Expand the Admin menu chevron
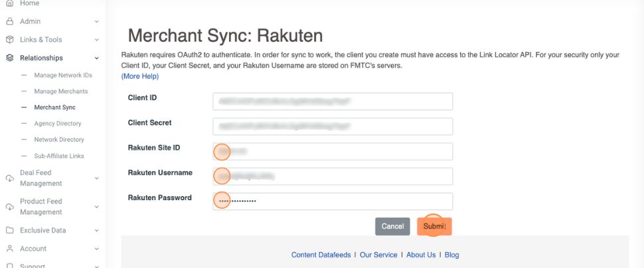This screenshot has width=644, height=268. coord(96,21)
